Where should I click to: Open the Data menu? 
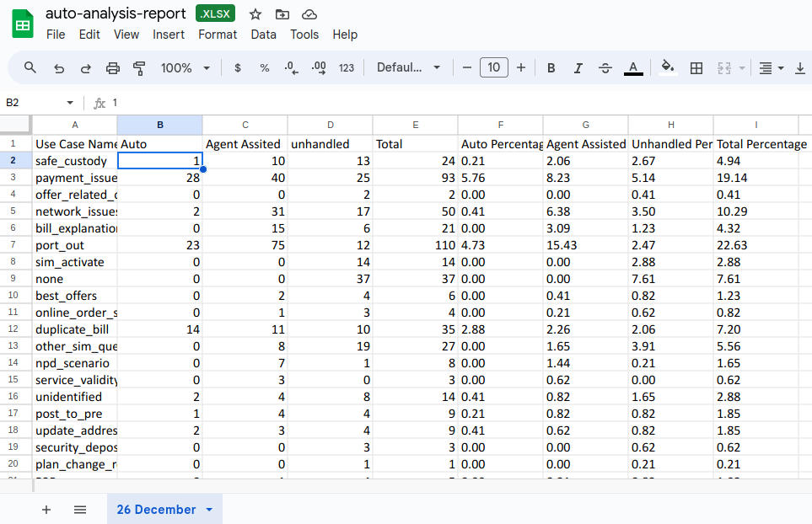pyautogui.click(x=263, y=35)
